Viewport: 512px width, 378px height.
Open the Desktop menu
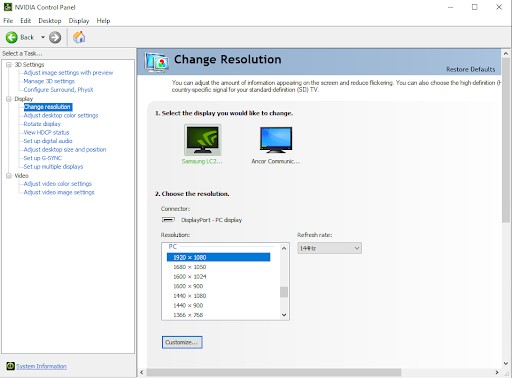coord(50,21)
